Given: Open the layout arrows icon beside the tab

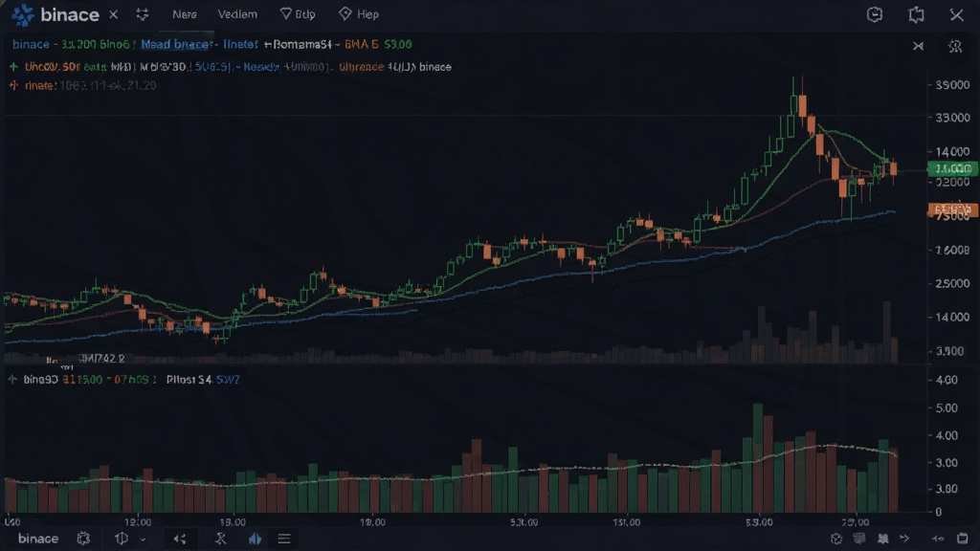Looking at the screenshot, I should click(x=143, y=14).
